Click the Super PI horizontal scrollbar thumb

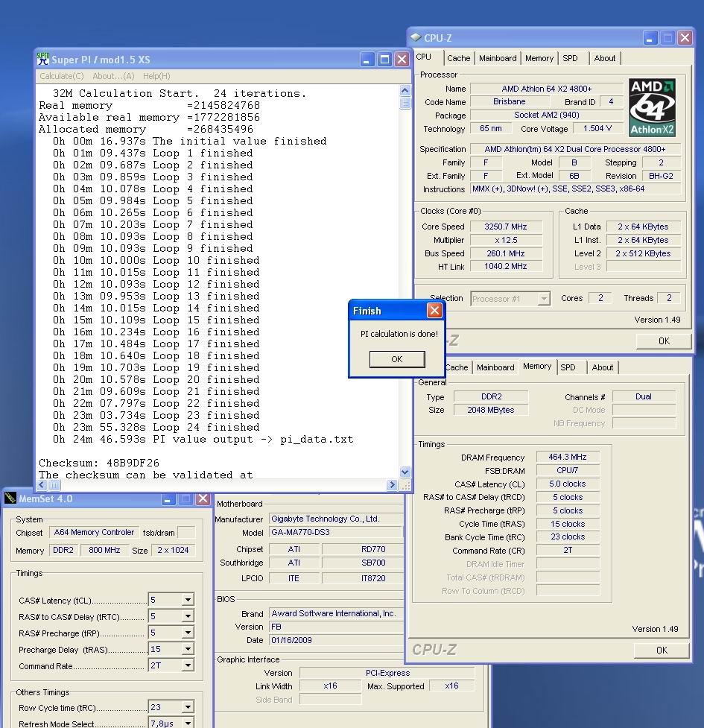[x=54, y=485]
